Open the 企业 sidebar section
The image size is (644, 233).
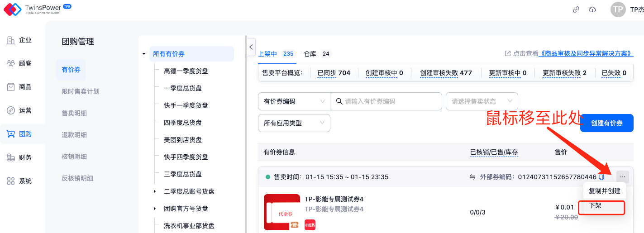[19, 40]
